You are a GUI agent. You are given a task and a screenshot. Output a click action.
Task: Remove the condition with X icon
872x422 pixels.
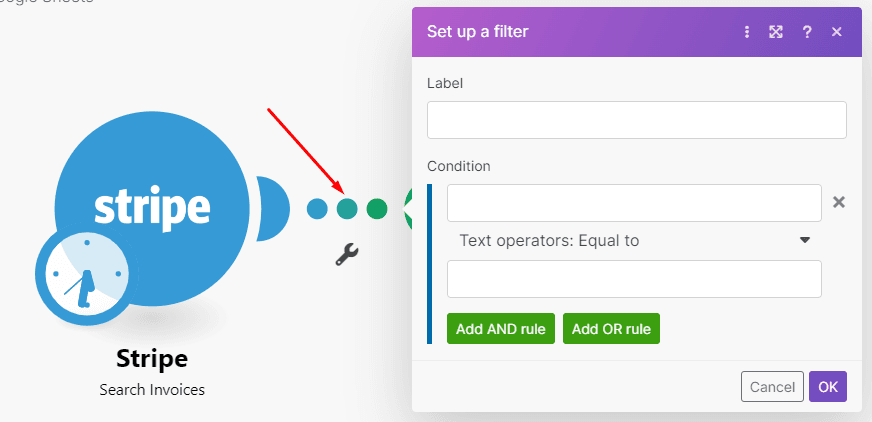839,202
